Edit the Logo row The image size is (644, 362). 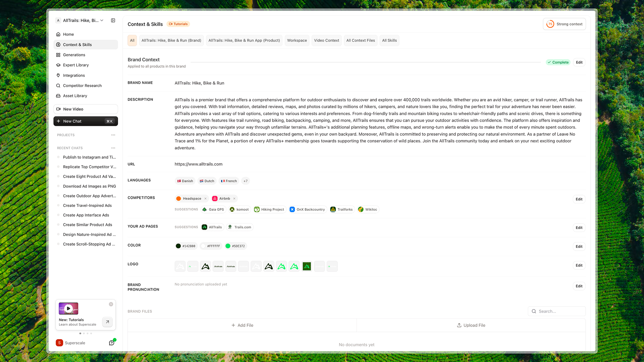click(x=579, y=265)
